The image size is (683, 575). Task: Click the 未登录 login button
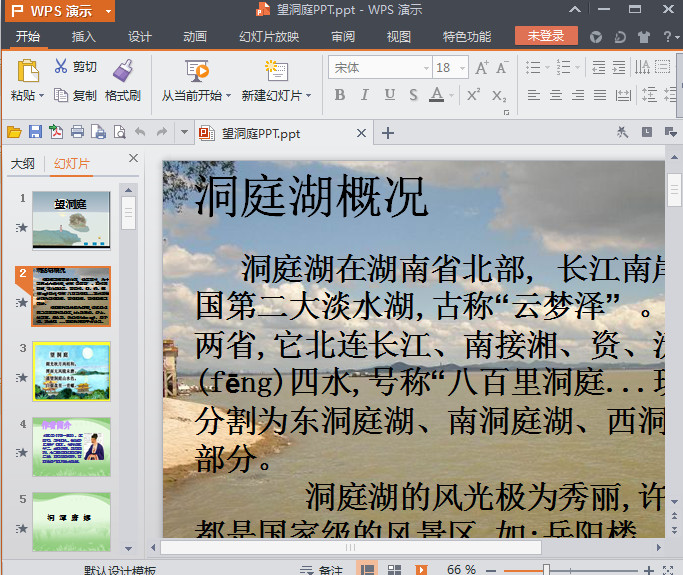point(546,36)
